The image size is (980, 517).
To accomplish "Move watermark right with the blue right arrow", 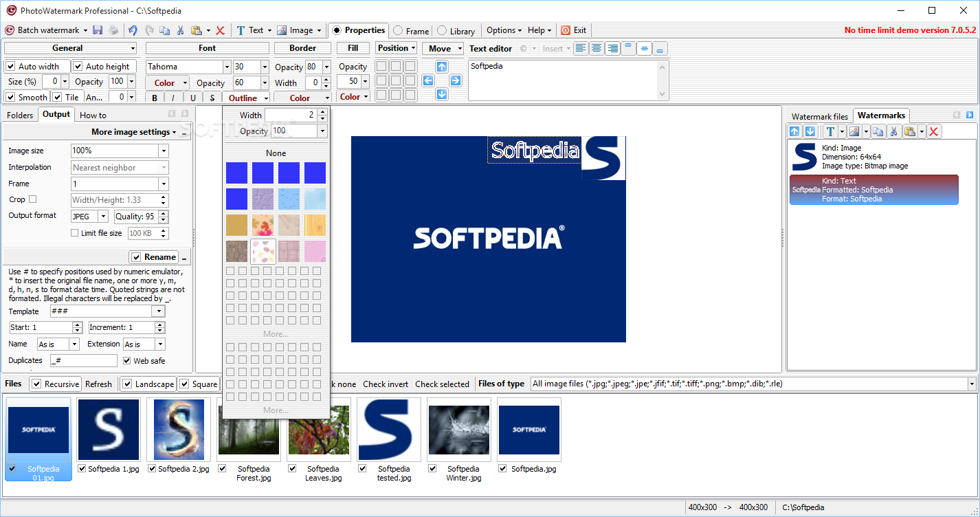I will (456, 80).
